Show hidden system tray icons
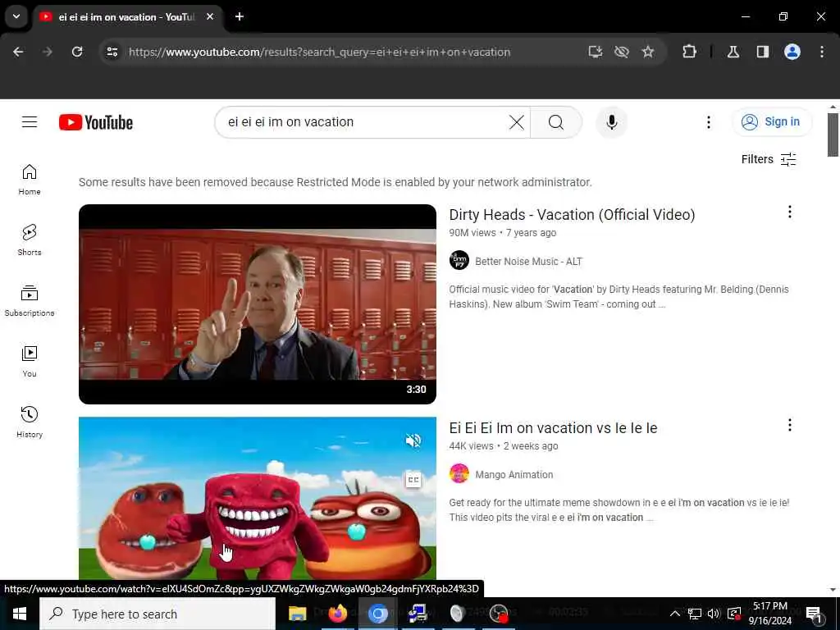 [675, 614]
